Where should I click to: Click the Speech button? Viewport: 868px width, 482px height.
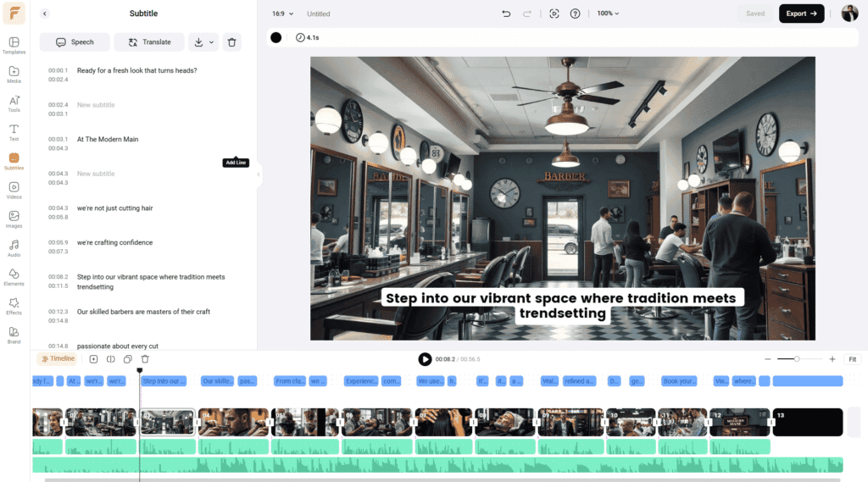click(75, 42)
